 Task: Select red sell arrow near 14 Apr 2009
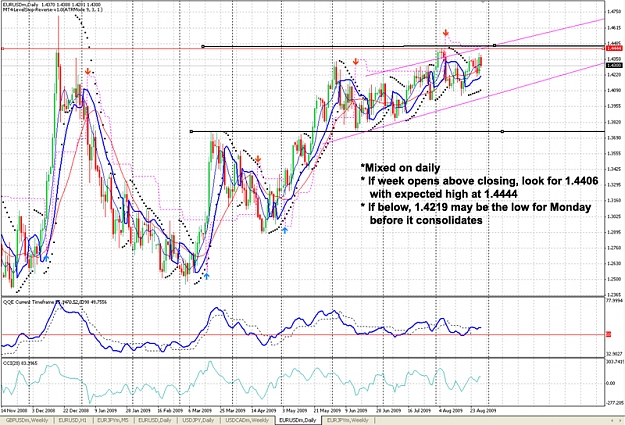[258, 159]
